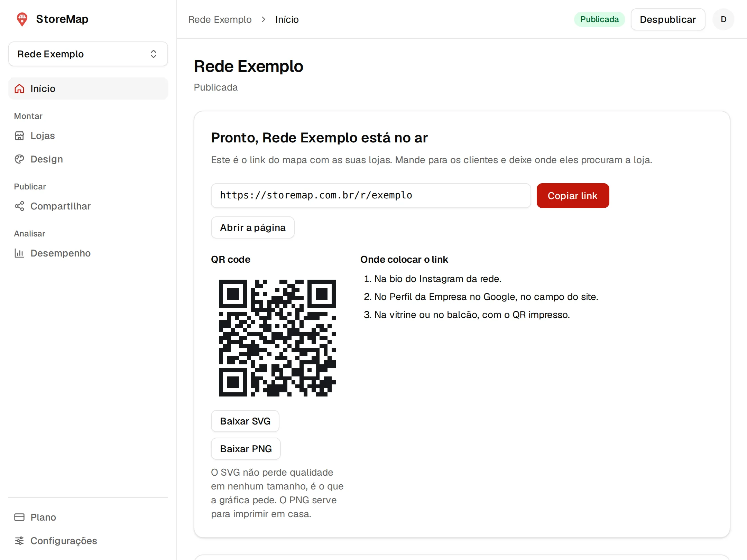Open Configurações in the sidebar

[x=88, y=541]
